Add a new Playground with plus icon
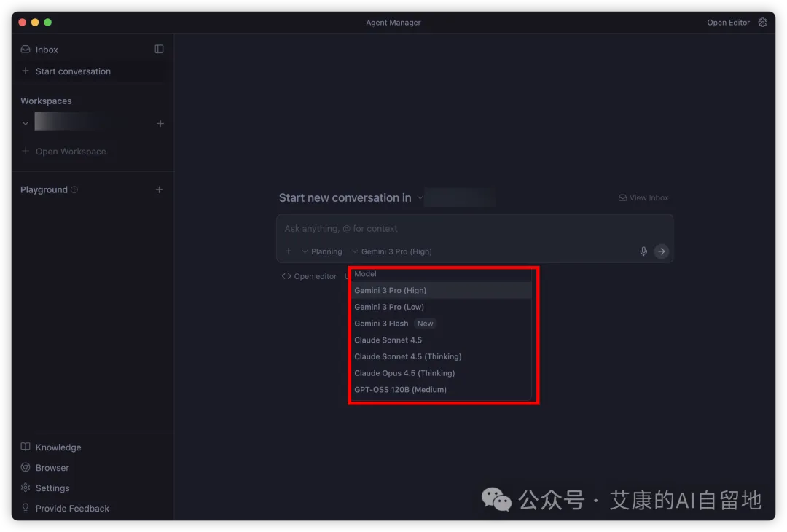787x532 pixels. (x=159, y=189)
